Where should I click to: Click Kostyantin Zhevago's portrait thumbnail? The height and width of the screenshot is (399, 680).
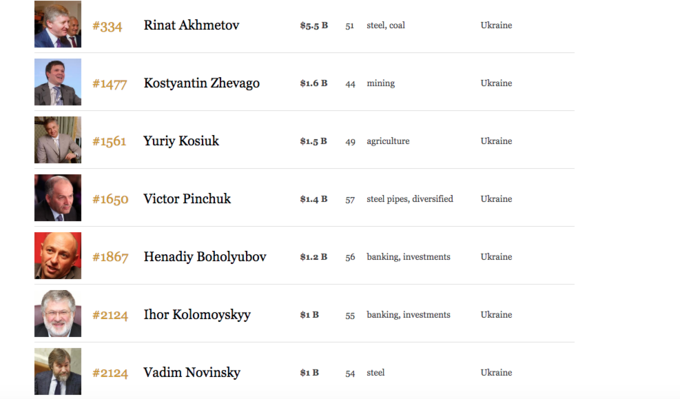pos(58,82)
